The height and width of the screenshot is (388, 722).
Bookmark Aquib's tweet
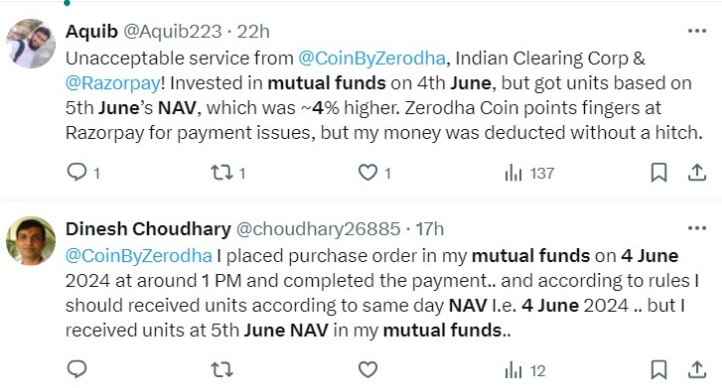coord(659,173)
